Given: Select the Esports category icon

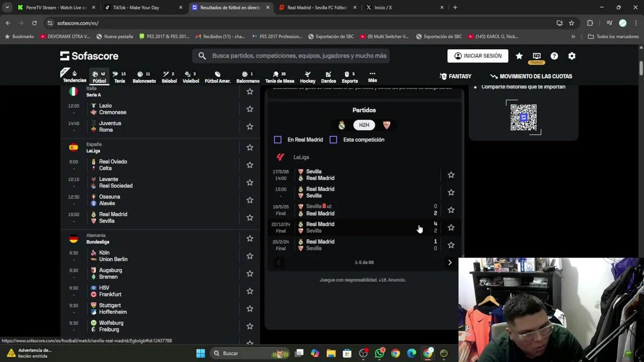Looking at the screenshot, I should click(350, 77).
